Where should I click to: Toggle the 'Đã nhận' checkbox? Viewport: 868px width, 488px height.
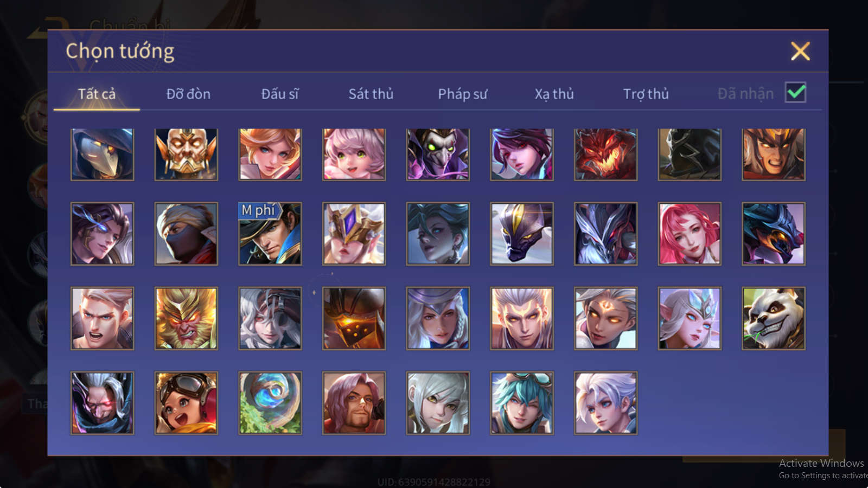coord(796,93)
